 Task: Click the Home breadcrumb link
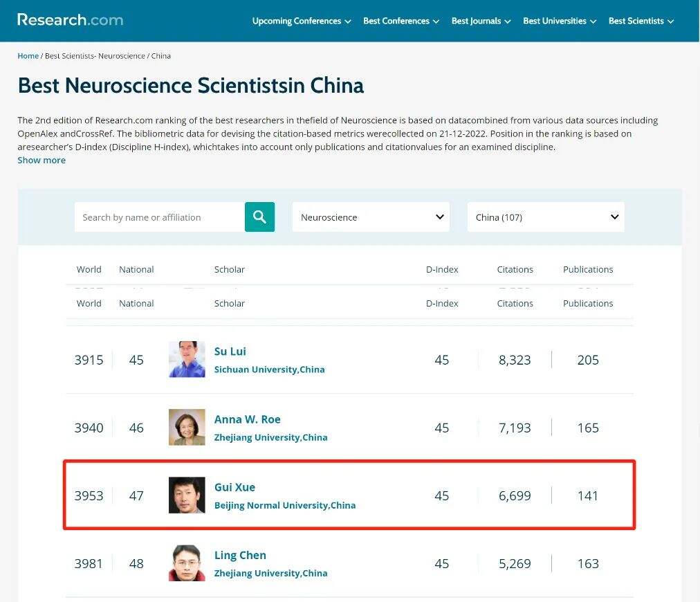[x=28, y=55]
